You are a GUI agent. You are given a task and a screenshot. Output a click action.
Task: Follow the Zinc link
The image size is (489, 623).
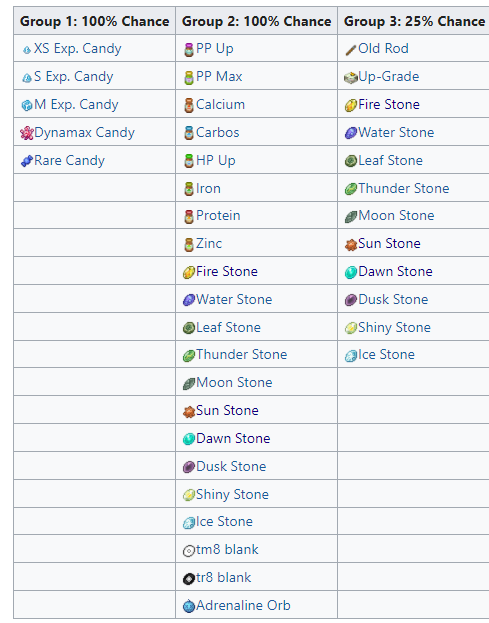coord(209,243)
